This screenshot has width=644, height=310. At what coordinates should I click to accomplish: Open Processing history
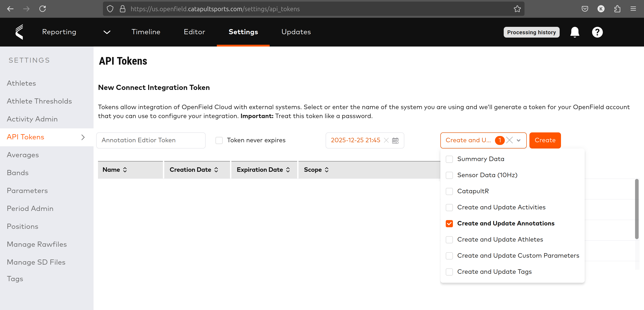click(x=531, y=32)
